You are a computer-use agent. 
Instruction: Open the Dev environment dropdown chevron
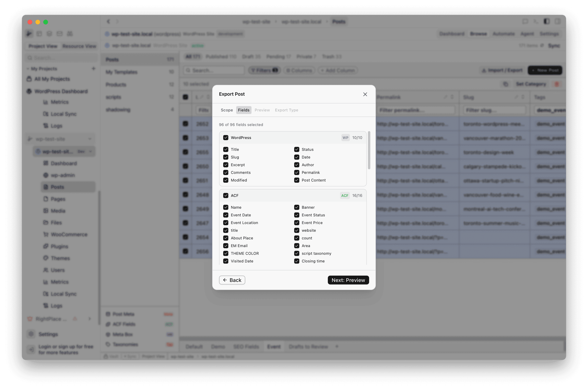[x=90, y=151]
